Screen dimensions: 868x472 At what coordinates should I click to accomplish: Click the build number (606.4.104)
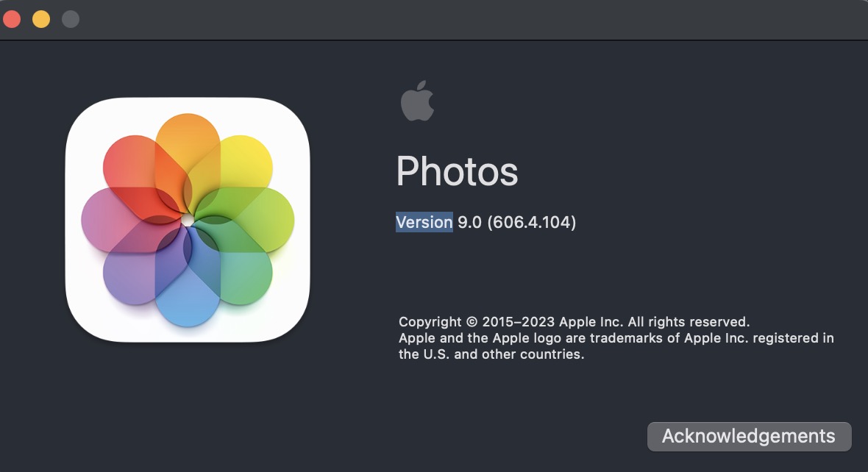point(531,222)
